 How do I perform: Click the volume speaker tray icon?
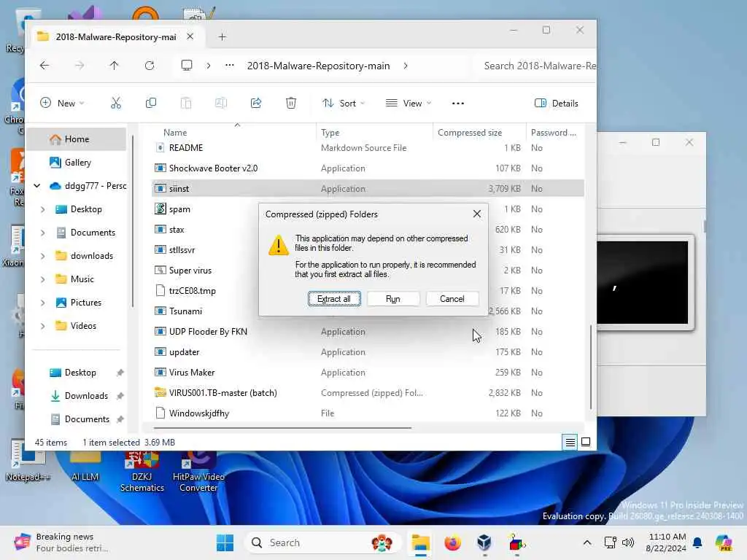(628, 542)
